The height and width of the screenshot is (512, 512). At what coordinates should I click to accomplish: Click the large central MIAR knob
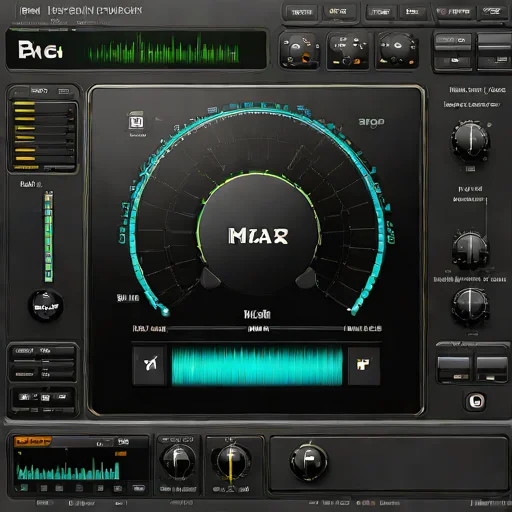click(x=258, y=234)
